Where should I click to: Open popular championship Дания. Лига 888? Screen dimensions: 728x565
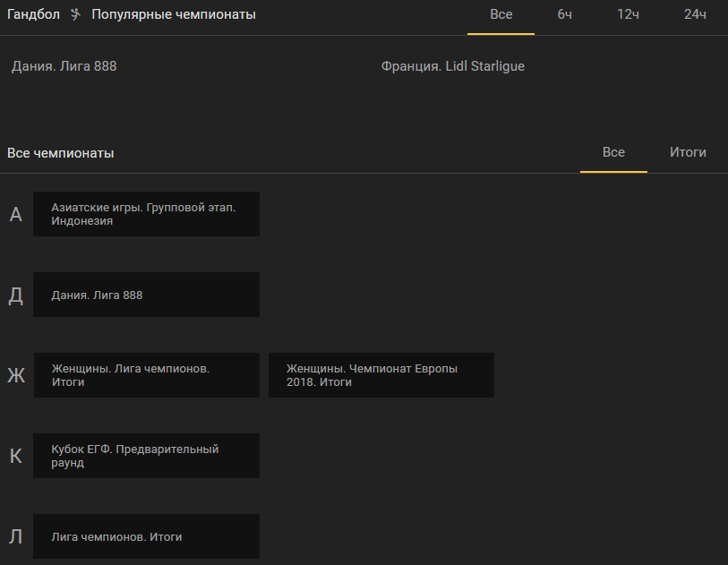tap(64, 66)
